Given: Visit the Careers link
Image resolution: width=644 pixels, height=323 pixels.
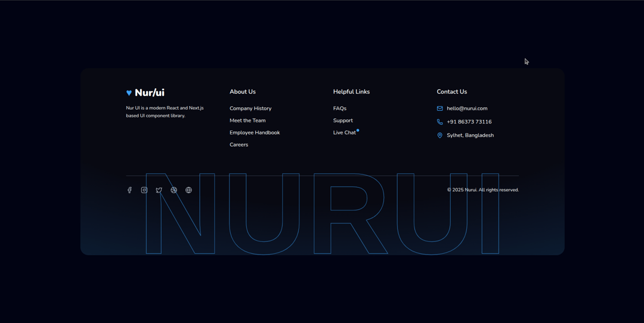Looking at the screenshot, I should [x=239, y=144].
